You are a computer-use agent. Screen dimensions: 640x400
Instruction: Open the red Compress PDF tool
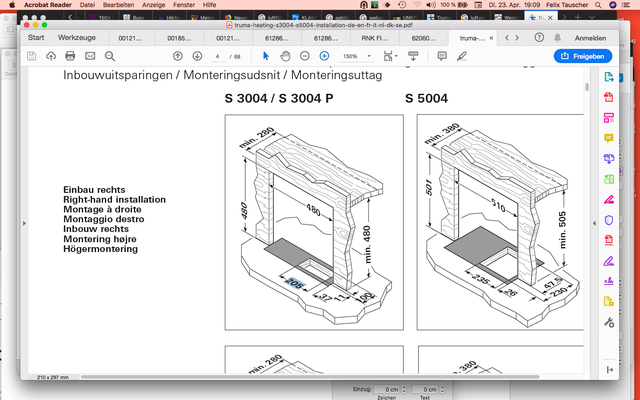[x=609, y=240]
